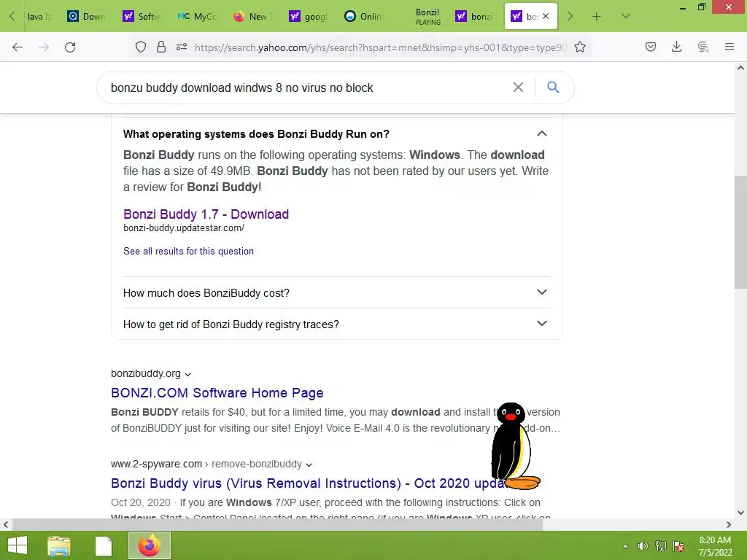Screen dimensions: 747x560
Task: Open the blank document taskbar icon
Action: (103, 545)
